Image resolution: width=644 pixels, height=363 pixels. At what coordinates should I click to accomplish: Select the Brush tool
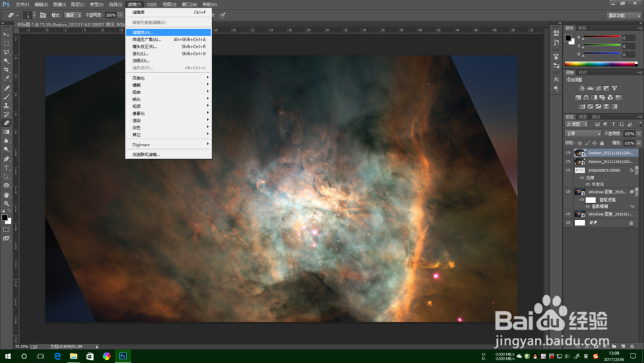click(6, 97)
